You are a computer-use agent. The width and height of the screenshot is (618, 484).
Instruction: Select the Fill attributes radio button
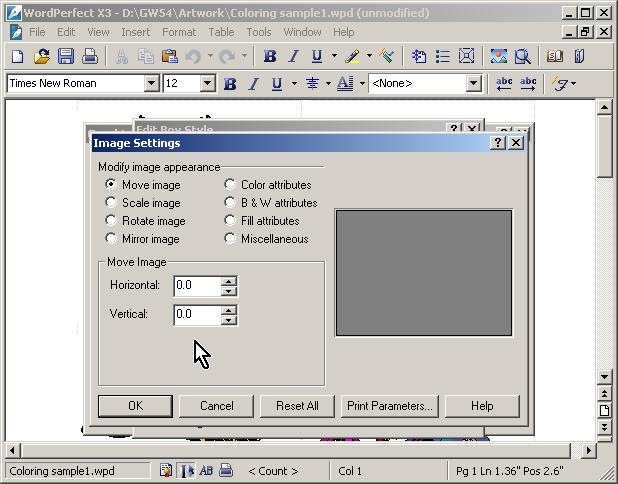click(x=230, y=220)
